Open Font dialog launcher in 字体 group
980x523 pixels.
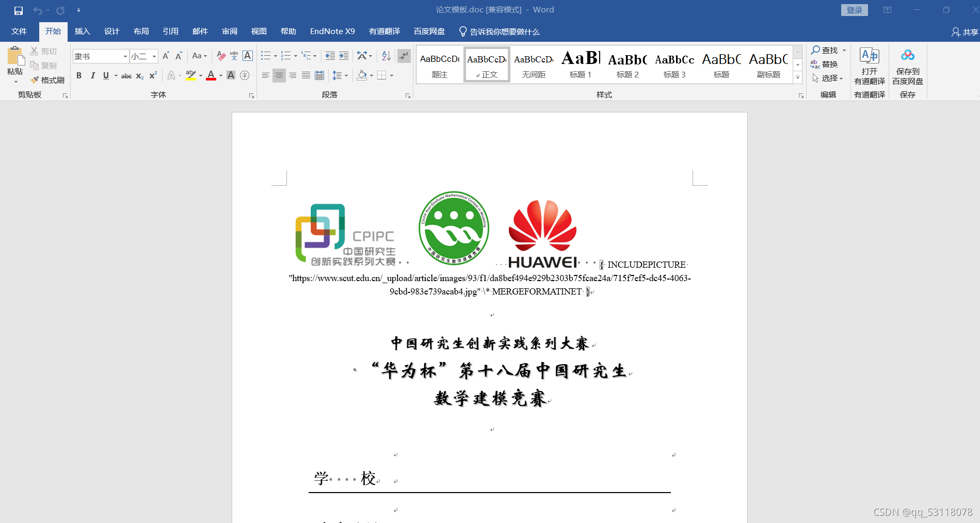[x=252, y=96]
